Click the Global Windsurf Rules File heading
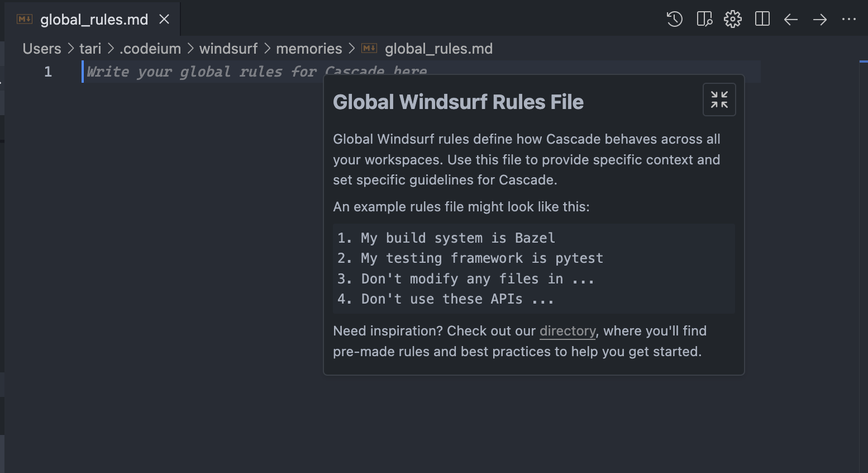 coord(458,102)
